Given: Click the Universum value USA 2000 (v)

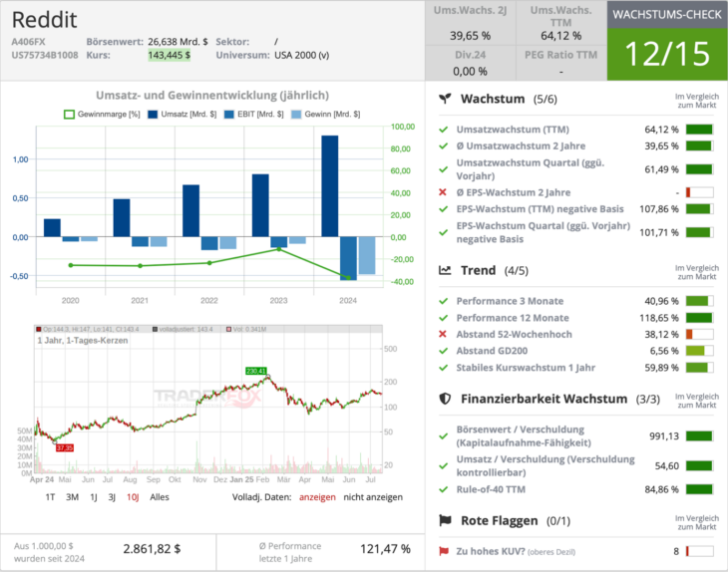Looking at the screenshot, I should click(302, 55).
